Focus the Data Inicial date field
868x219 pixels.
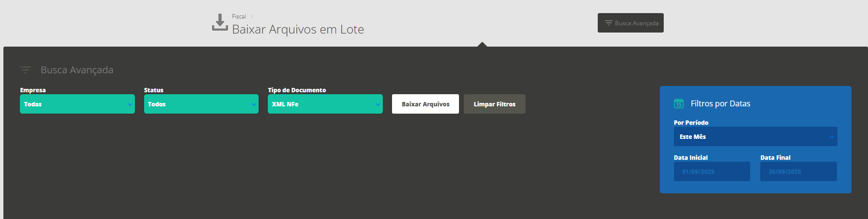pos(711,171)
